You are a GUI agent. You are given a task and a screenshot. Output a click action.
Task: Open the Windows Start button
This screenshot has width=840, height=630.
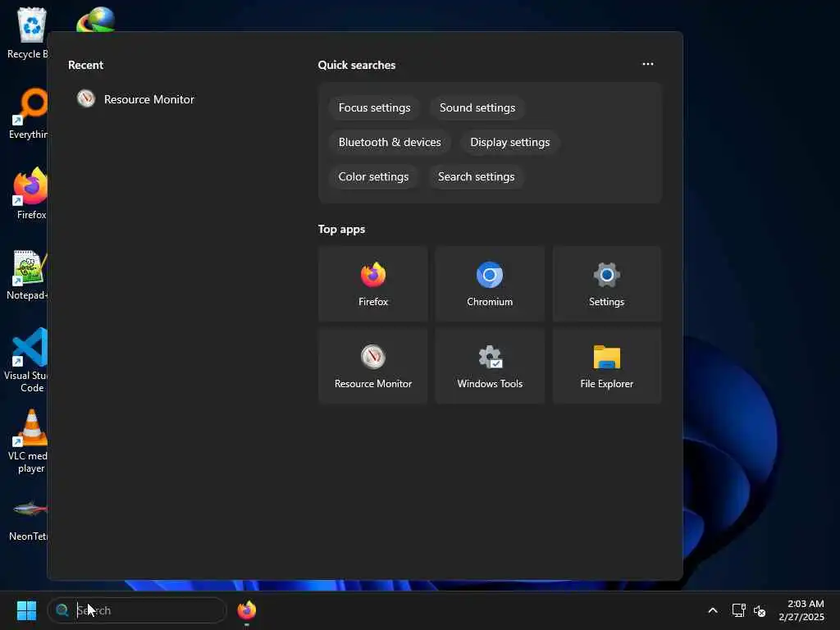tap(26, 610)
